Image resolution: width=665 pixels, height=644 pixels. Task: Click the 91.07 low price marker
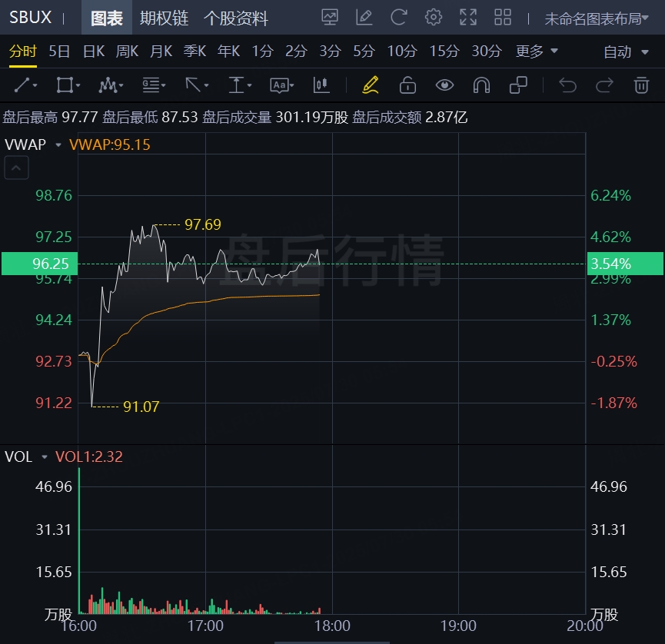click(x=141, y=407)
